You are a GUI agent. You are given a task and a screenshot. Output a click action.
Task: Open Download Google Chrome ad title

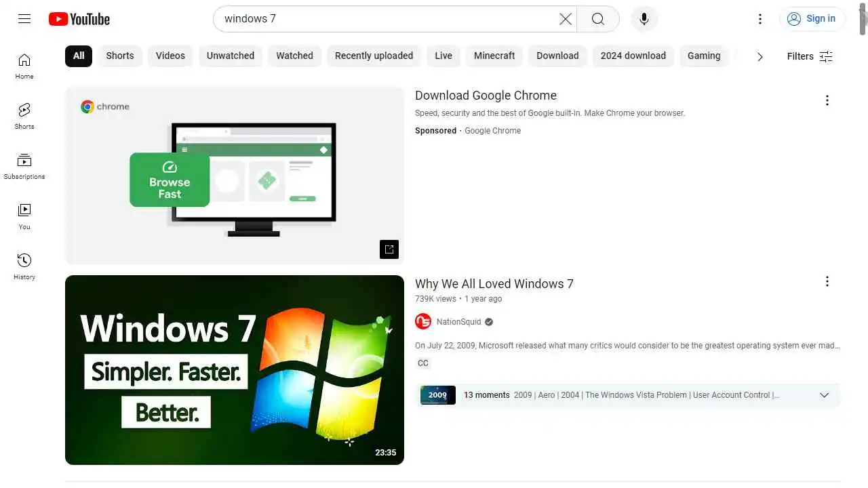pos(486,96)
